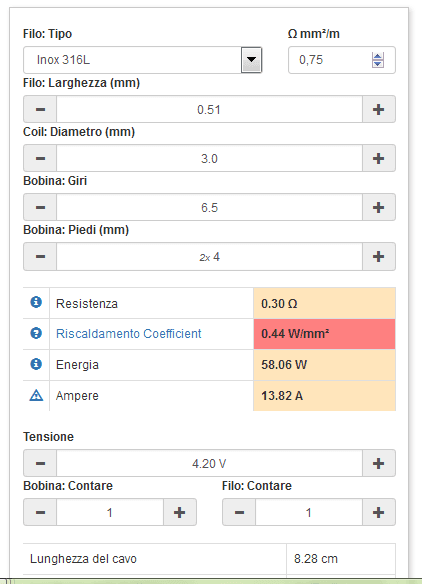Viewport: 422px width, 584px height.
Task: Click the Riscaldamento Coefficient question icon
Action: 36,333
